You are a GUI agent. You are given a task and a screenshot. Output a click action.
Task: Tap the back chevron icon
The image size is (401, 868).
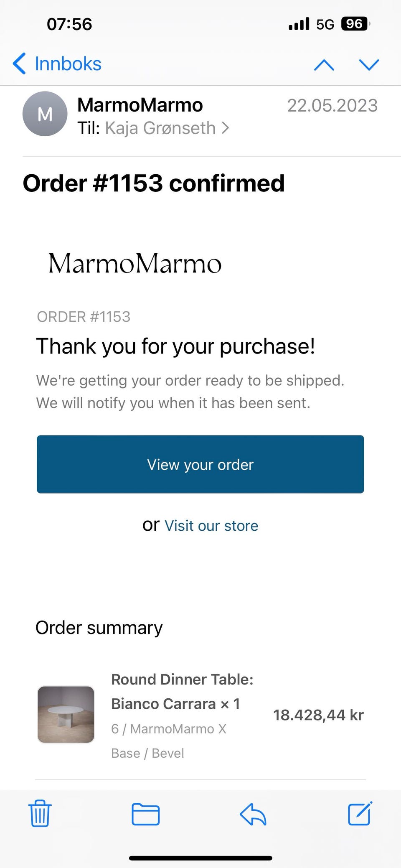[19, 64]
